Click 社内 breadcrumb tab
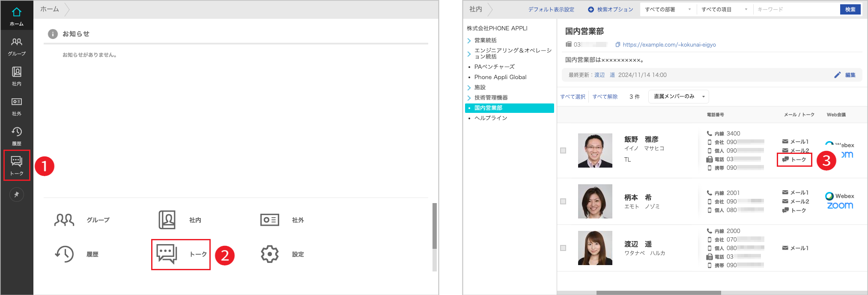The height and width of the screenshot is (295, 868). (476, 9)
